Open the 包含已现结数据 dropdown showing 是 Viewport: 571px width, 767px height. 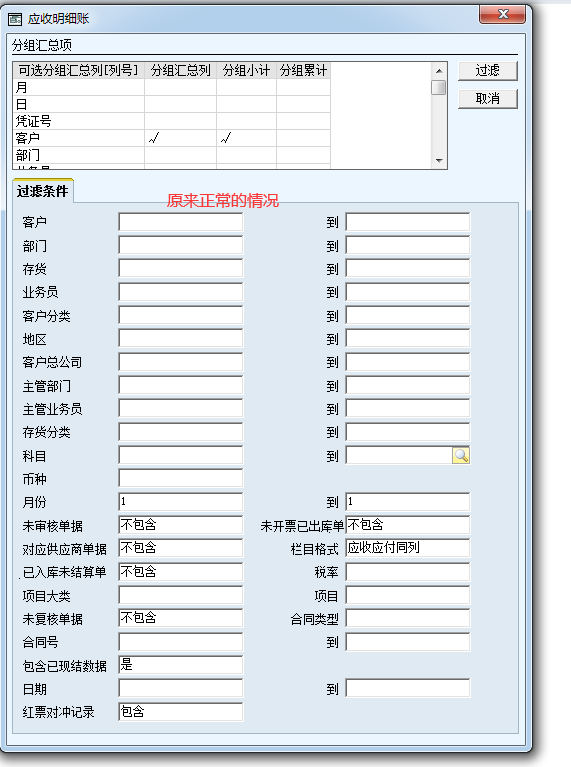[181, 665]
